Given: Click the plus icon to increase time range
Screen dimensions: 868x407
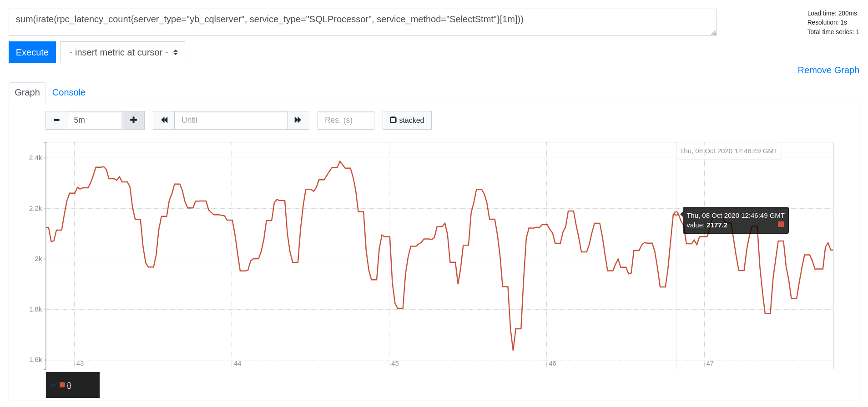Looking at the screenshot, I should pyautogui.click(x=133, y=120).
